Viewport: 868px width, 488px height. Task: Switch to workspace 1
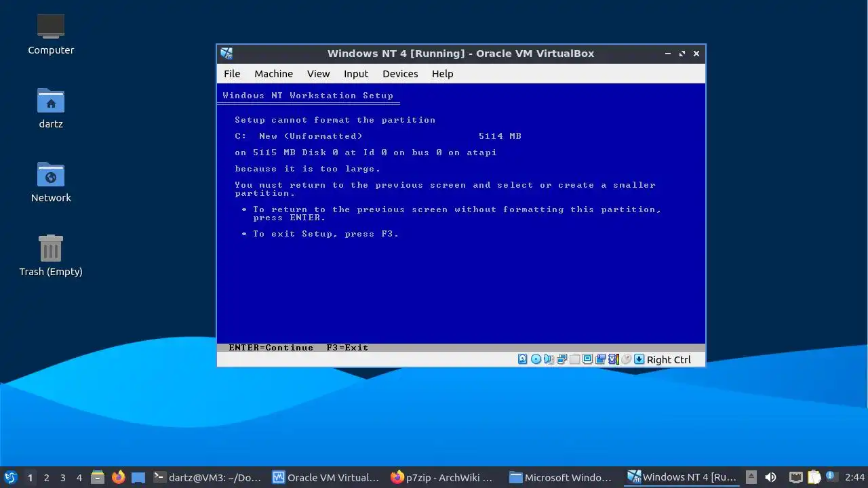pyautogui.click(x=30, y=477)
